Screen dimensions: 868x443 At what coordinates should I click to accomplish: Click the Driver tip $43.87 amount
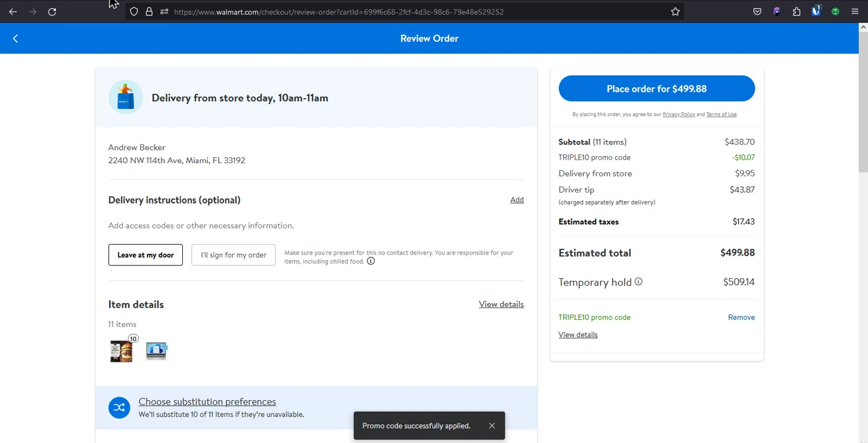tap(742, 189)
